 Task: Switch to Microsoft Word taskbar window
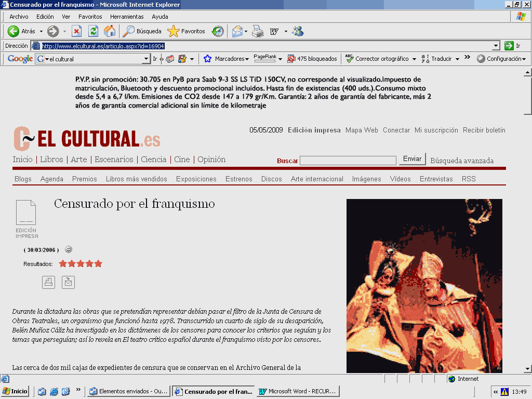click(x=297, y=391)
